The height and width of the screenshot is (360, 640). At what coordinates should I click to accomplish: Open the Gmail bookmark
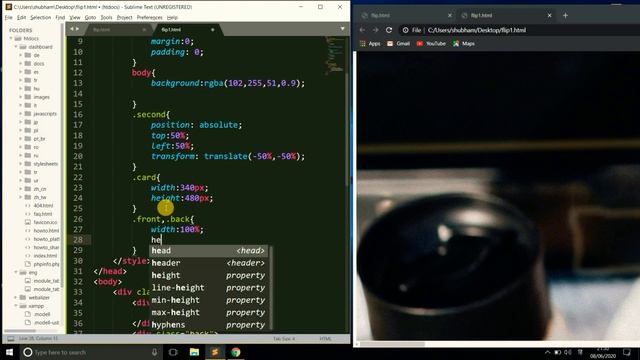coord(398,44)
